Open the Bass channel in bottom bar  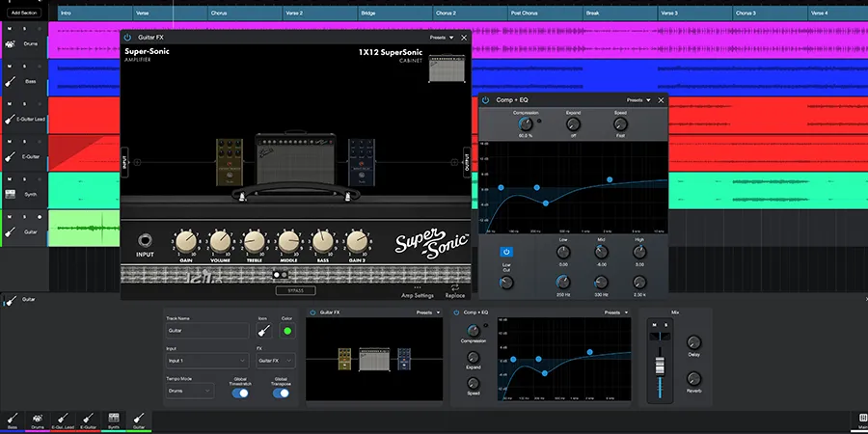click(12, 420)
